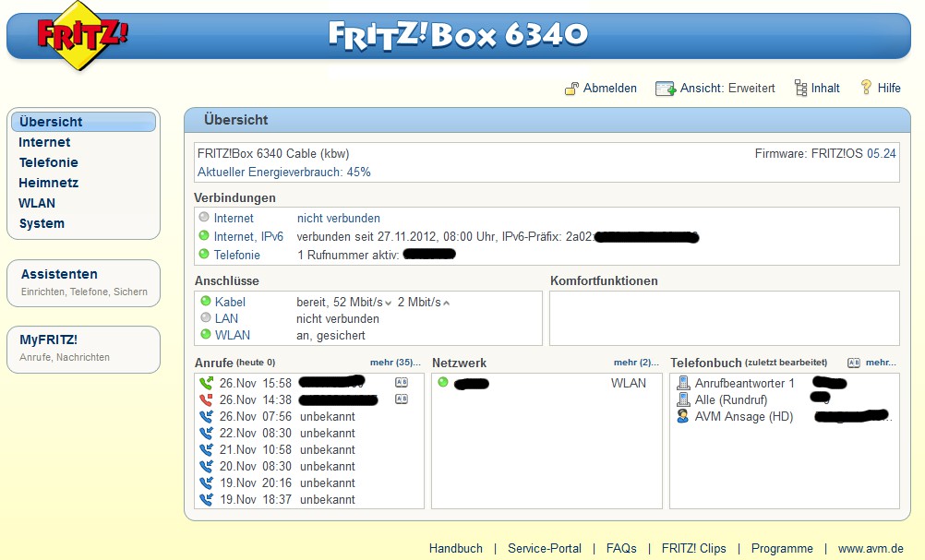Viewport: 925px width, 560px height.
Task: Click incoming call icon for 22.Nov 08:30
Action: (206, 433)
